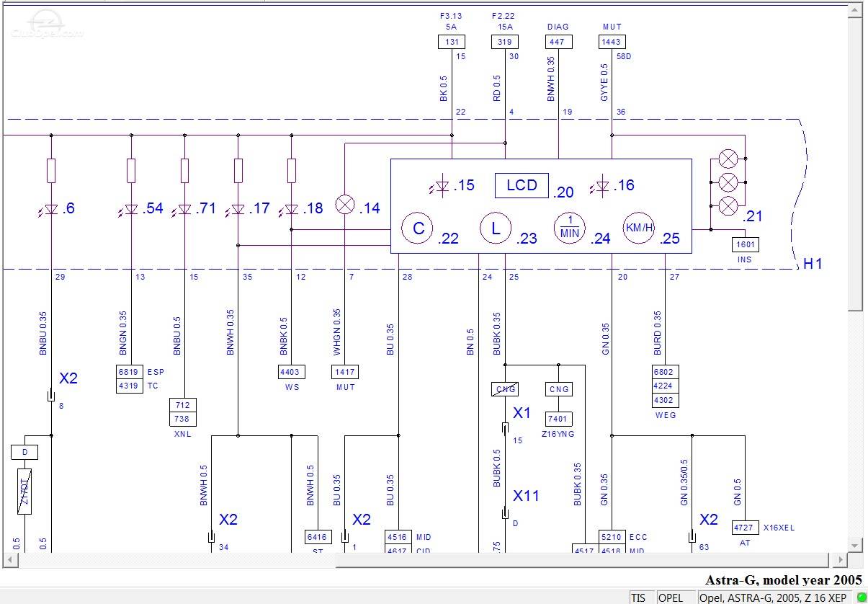Screen dimensions: 868x604
Task: Open ECC reference box 5210
Action: 612,537
